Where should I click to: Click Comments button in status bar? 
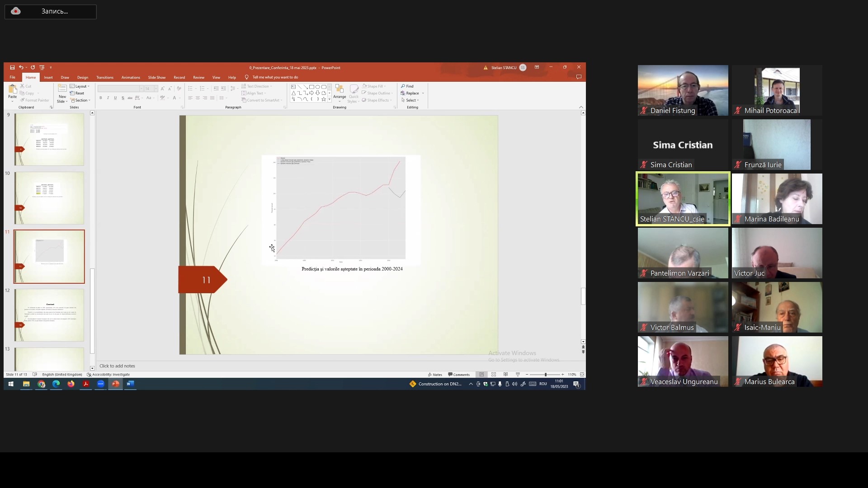tap(459, 375)
